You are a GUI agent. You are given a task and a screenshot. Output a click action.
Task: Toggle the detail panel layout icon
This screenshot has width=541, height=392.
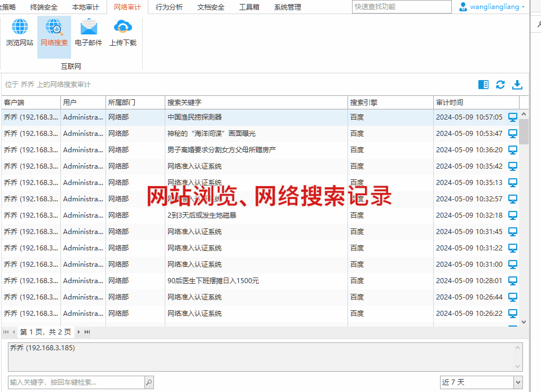(483, 85)
